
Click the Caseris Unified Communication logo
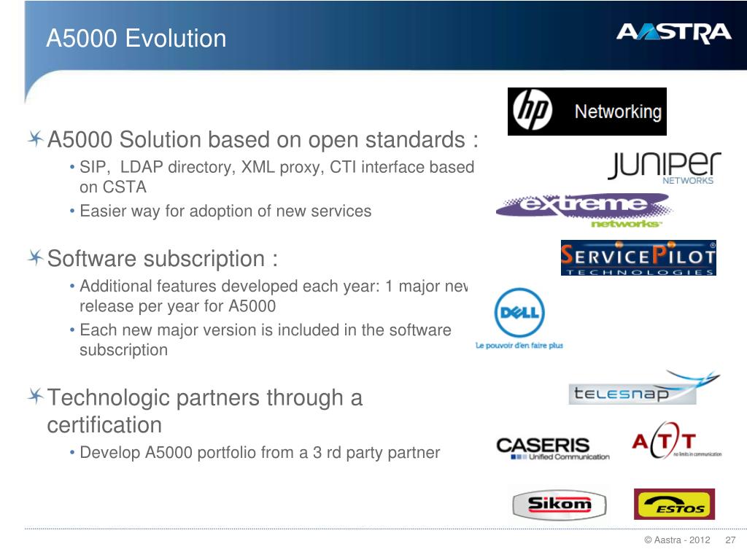click(553, 448)
